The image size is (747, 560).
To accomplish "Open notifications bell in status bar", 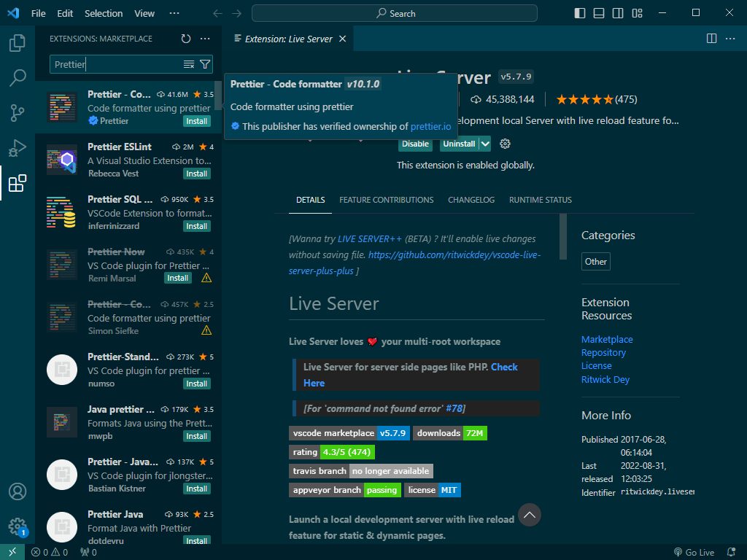I will (x=731, y=553).
